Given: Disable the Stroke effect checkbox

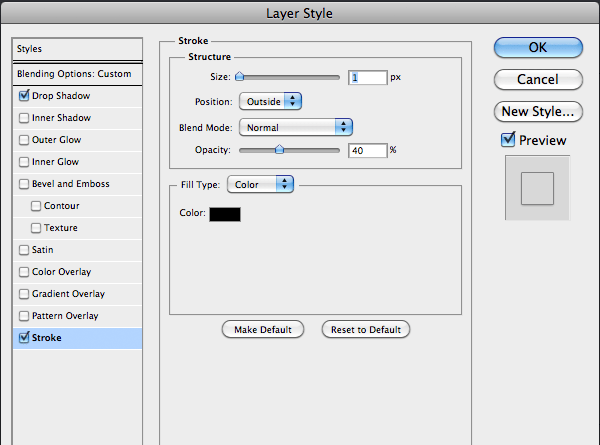Looking at the screenshot, I should (x=24, y=337).
